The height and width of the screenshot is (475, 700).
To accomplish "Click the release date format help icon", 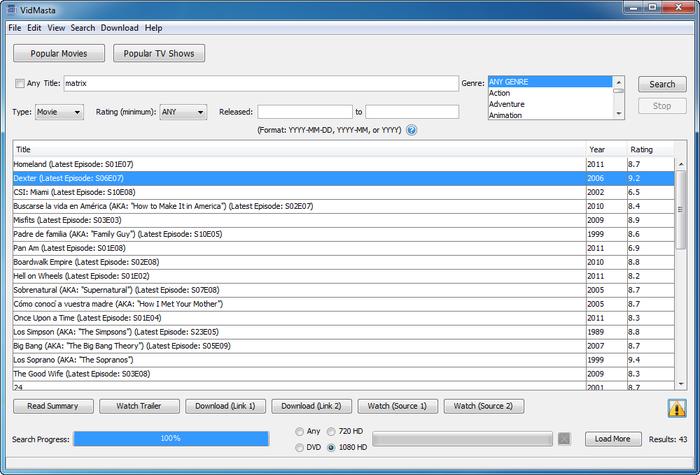I will pyautogui.click(x=412, y=130).
